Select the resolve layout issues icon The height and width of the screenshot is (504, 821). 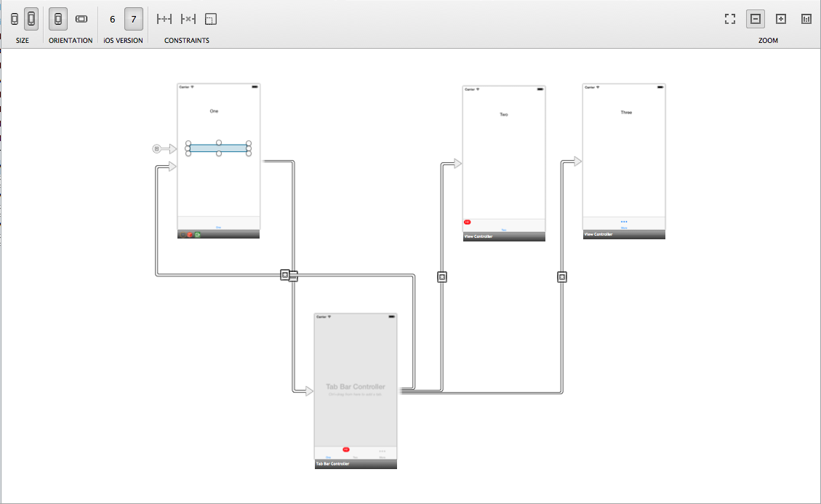point(210,19)
